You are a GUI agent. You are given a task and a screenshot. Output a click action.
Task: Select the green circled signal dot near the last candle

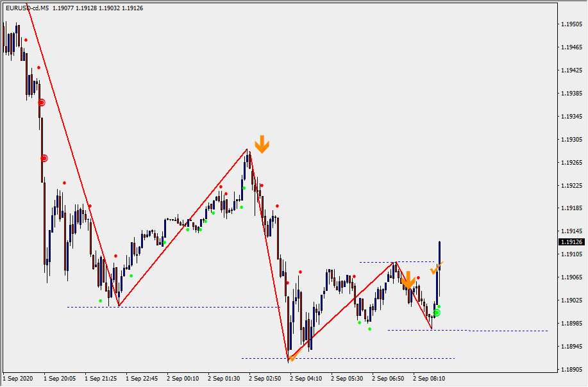pos(437,313)
